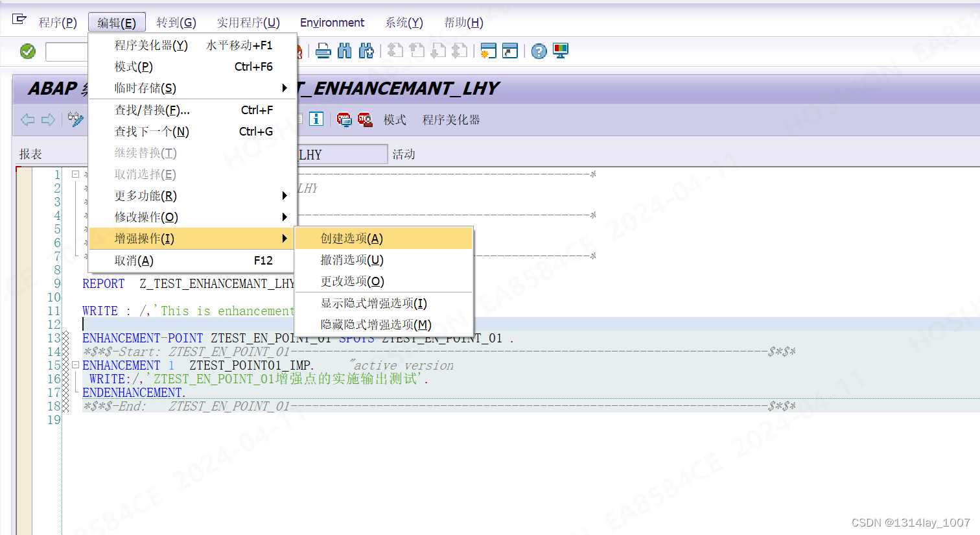Expand the 修改操作(O) submenu arrow
Viewport: 980px width, 535px height.
click(285, 217)
